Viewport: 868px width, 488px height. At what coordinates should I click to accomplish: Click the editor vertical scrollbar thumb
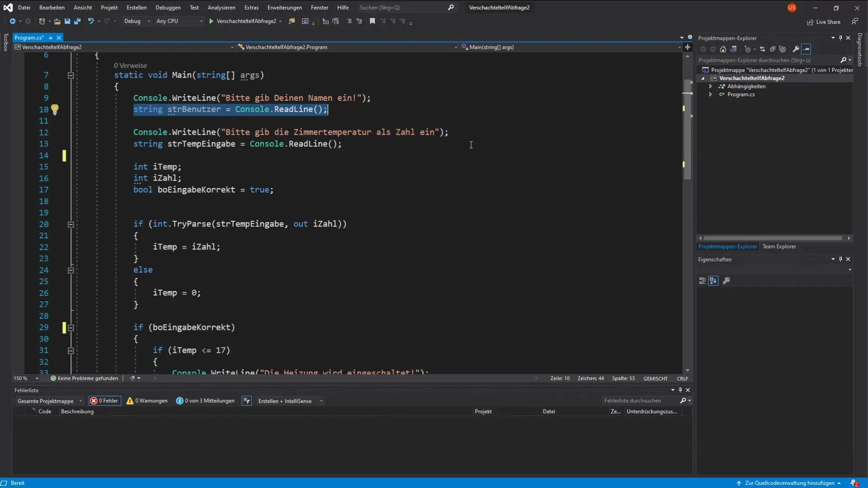(688, 130)
